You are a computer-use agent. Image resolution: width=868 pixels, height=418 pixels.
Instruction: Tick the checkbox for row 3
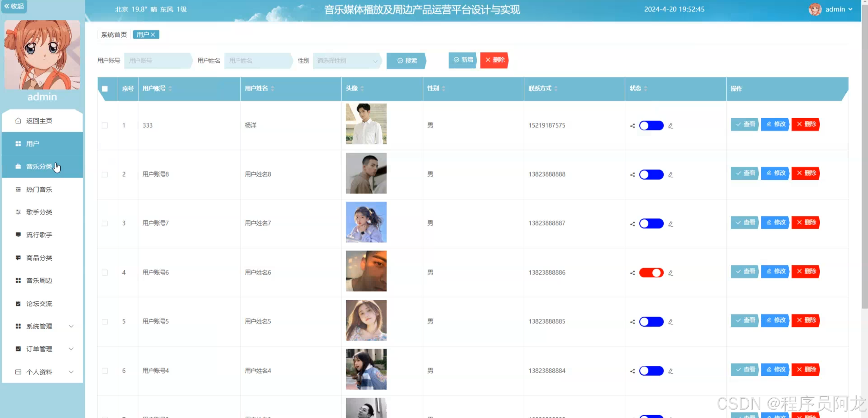(105, 223)
